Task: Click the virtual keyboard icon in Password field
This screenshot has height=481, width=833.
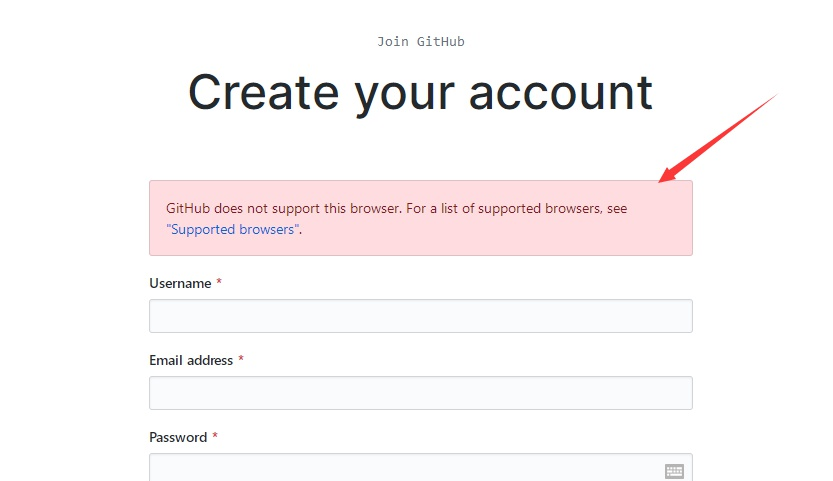Action: (x=674, y=471)
